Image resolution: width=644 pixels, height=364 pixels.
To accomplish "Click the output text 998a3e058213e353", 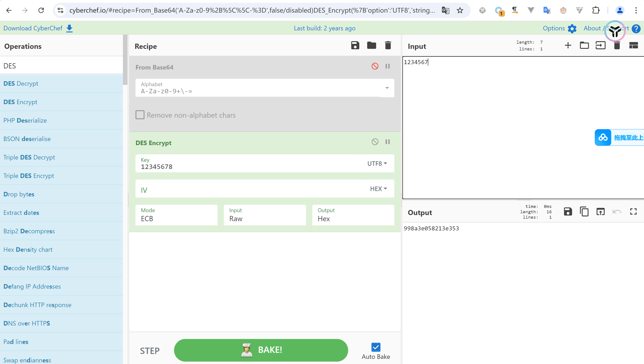I will (x=431, y=228).
